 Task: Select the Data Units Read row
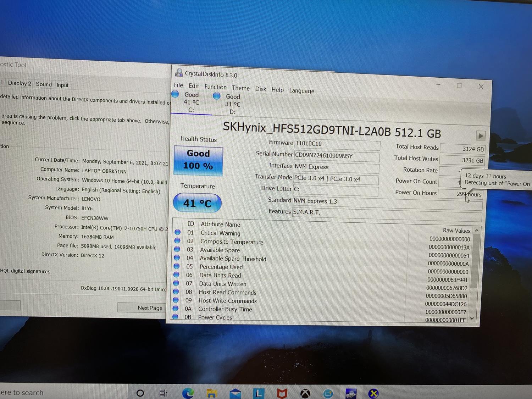(x=321, y=277)
